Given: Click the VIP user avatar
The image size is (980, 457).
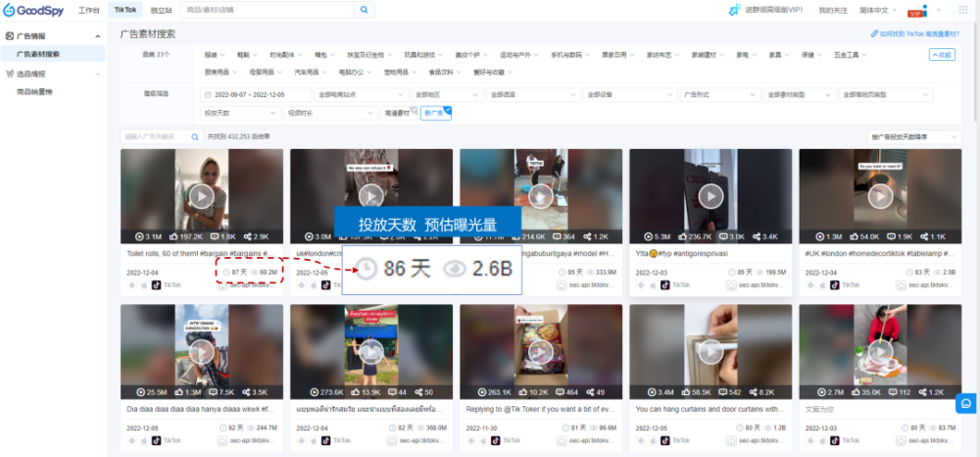Looking at the screenshot, I should pos(917,11).
